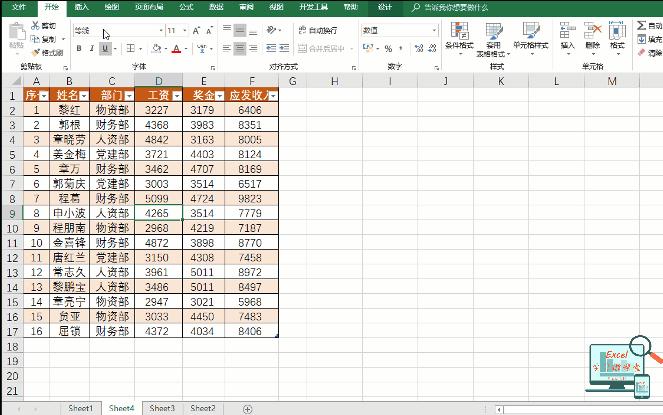Open filter dropdown for 姓名 column

(84, 96)
